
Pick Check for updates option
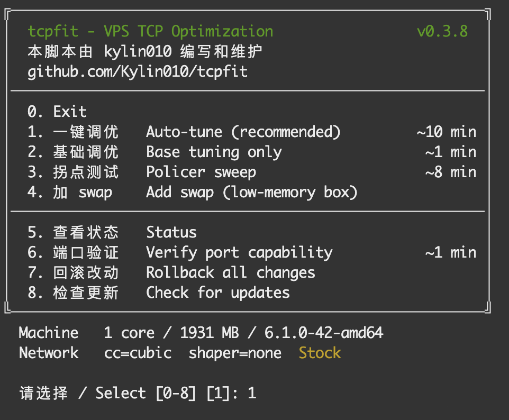point(159,293)
